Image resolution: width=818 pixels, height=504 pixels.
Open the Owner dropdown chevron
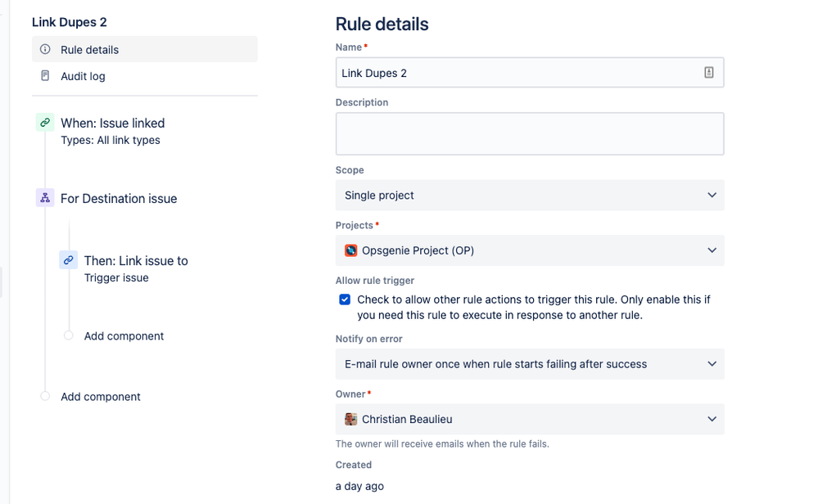tap(712, 419)
